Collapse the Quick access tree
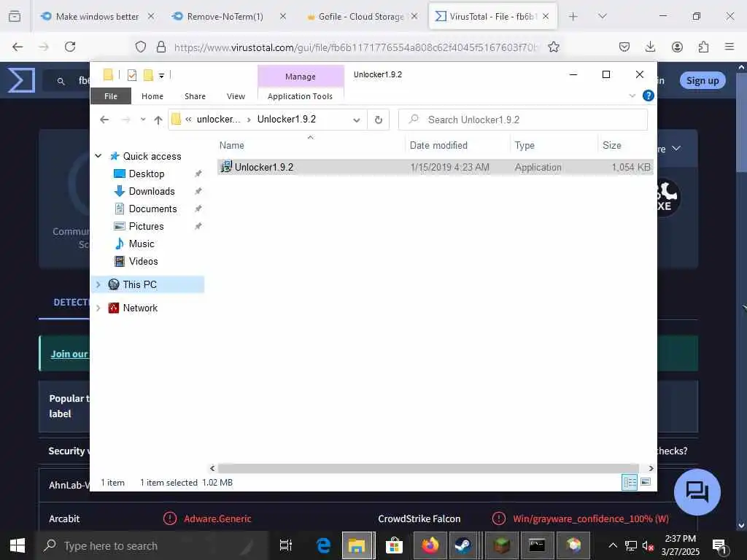The width and height of the screenshot is (747, 560). pyautogui.click(x=98, y=156)
